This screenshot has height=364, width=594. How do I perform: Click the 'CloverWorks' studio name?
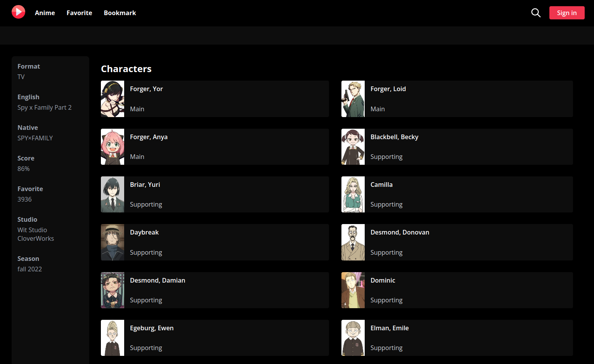[36, 238]
